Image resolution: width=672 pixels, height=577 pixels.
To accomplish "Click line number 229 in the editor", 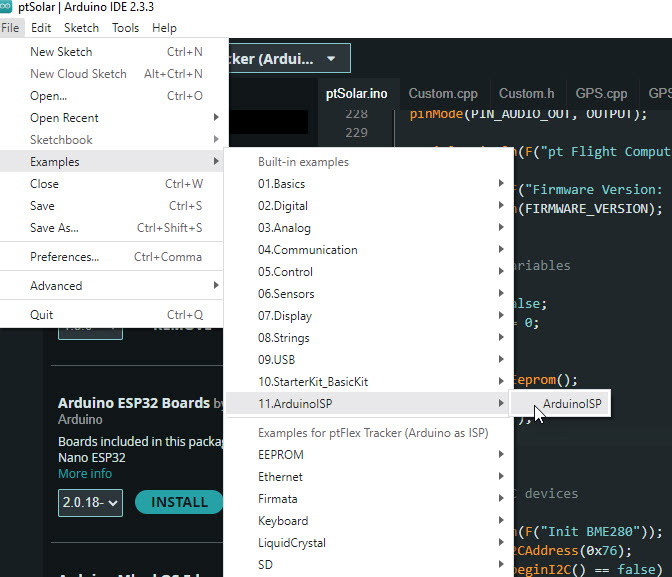I will [357, 132].
